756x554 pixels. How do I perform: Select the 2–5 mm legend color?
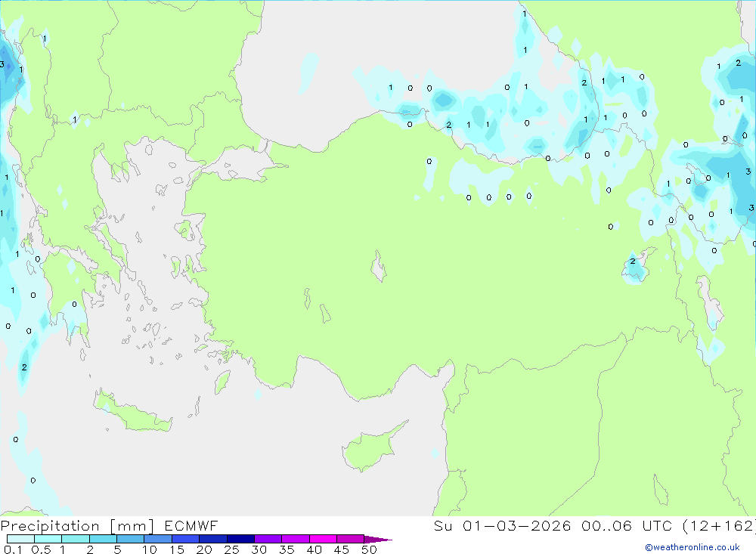pos(103,539)
